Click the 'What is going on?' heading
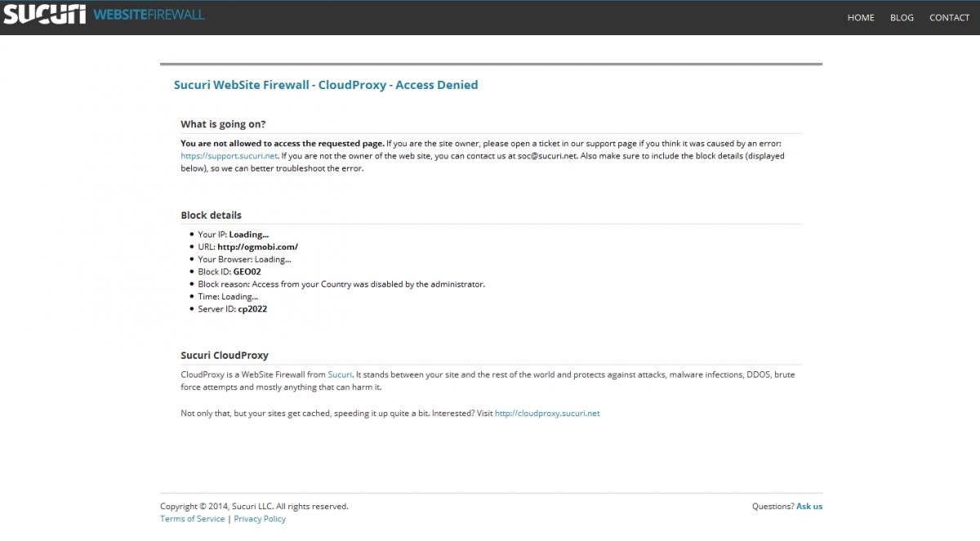Screen dimensions: 980x541 coord(223,125)
